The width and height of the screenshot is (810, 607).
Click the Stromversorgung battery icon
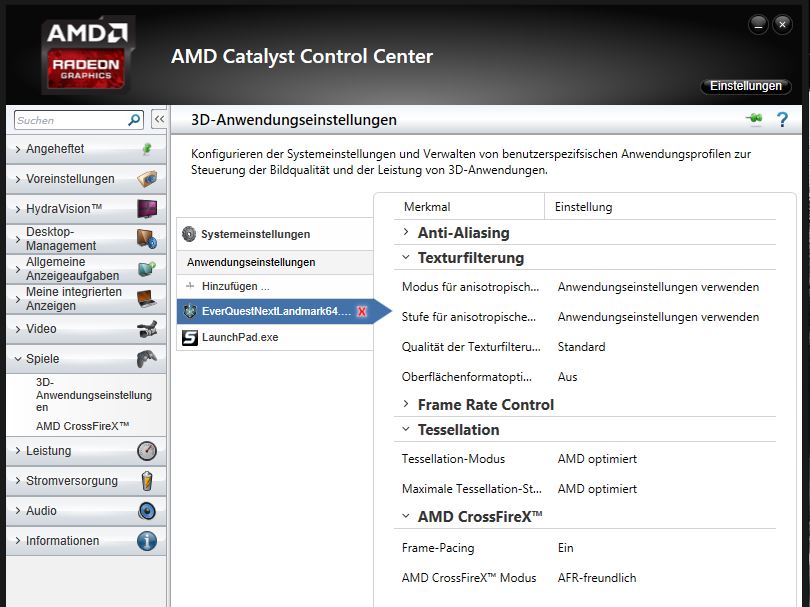147,480
